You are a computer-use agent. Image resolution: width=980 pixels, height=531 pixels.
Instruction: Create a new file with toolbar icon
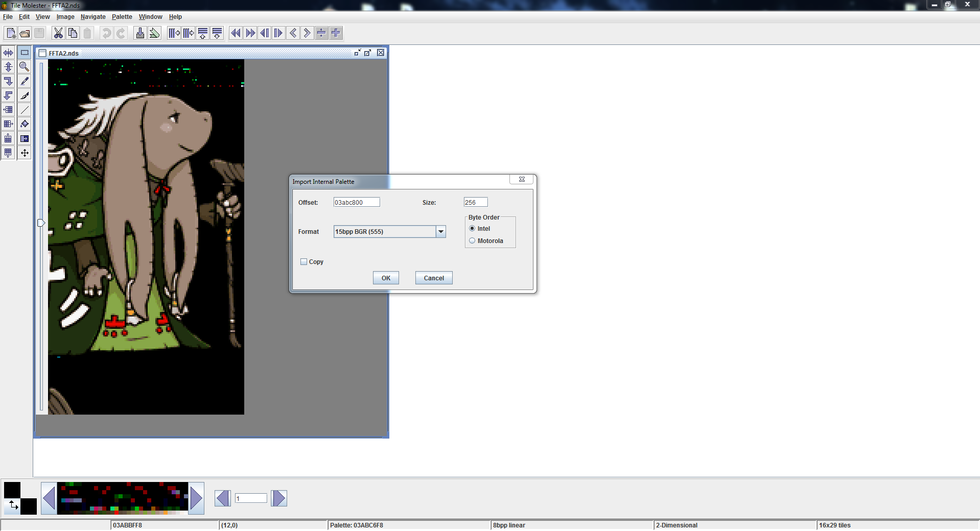point(11,33)
